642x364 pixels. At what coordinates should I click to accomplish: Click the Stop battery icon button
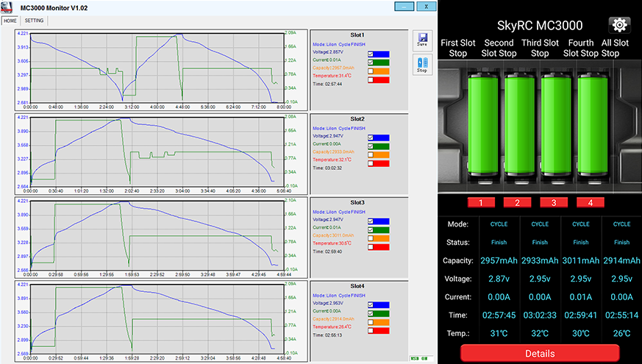[422, 65]
